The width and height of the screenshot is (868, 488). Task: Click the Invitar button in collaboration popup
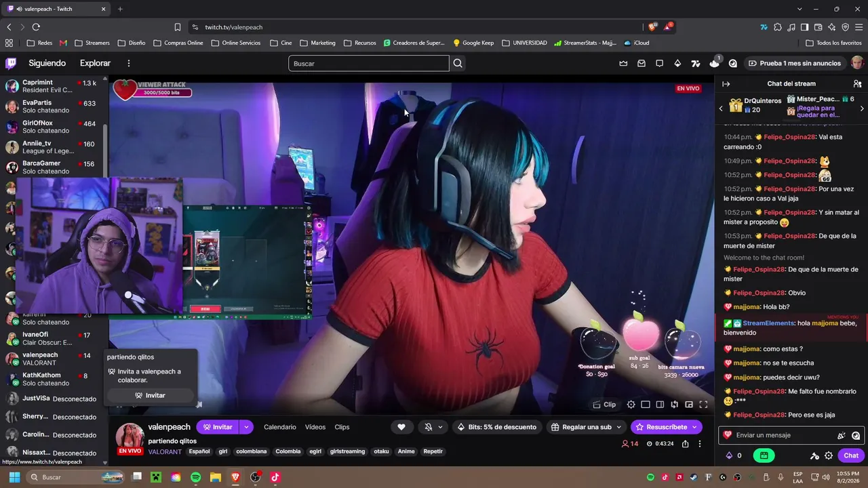point(150,395)
